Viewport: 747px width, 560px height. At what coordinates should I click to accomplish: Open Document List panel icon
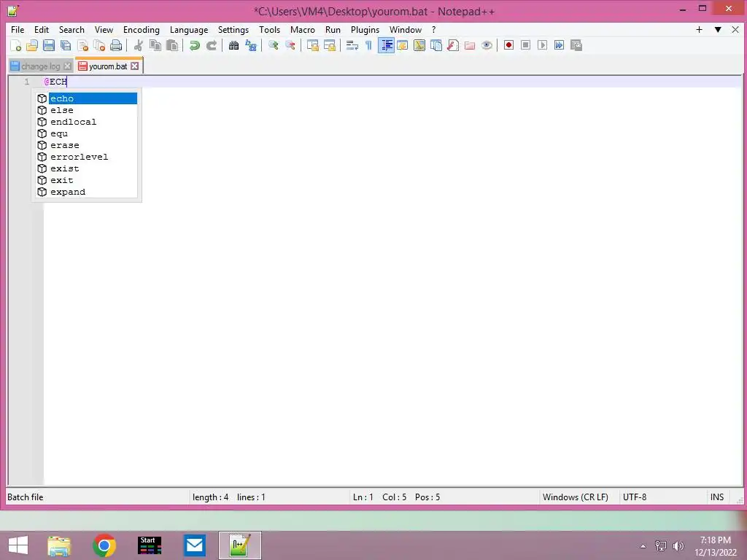click(436, 45)
